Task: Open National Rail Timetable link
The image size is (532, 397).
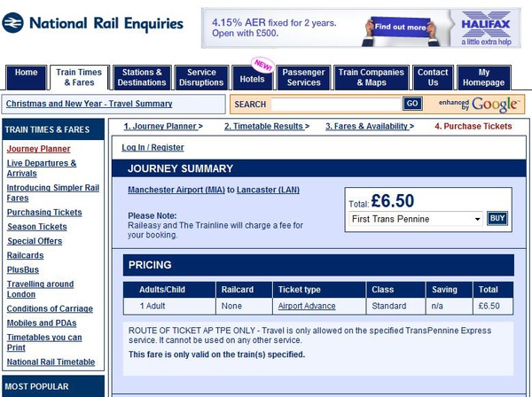Action: (x=51, y=362)
